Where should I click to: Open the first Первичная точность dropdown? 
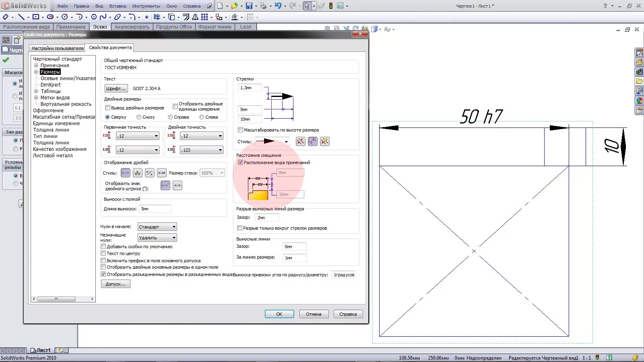point(138,136)
